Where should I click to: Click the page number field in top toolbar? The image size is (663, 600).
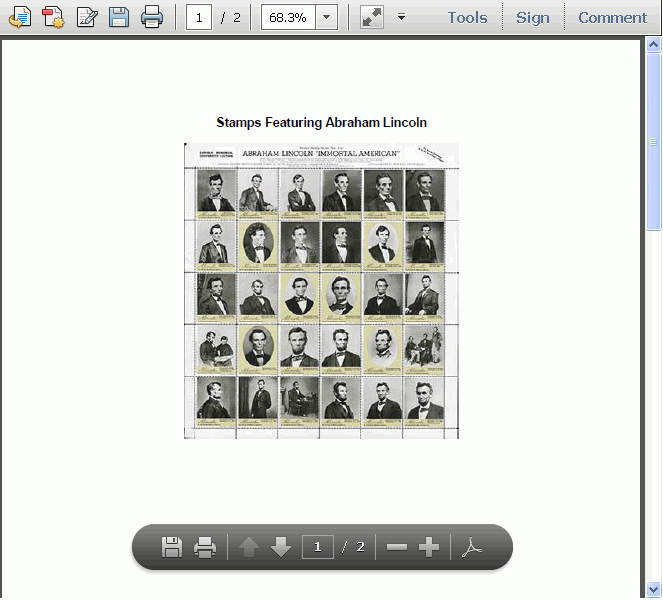199,17
